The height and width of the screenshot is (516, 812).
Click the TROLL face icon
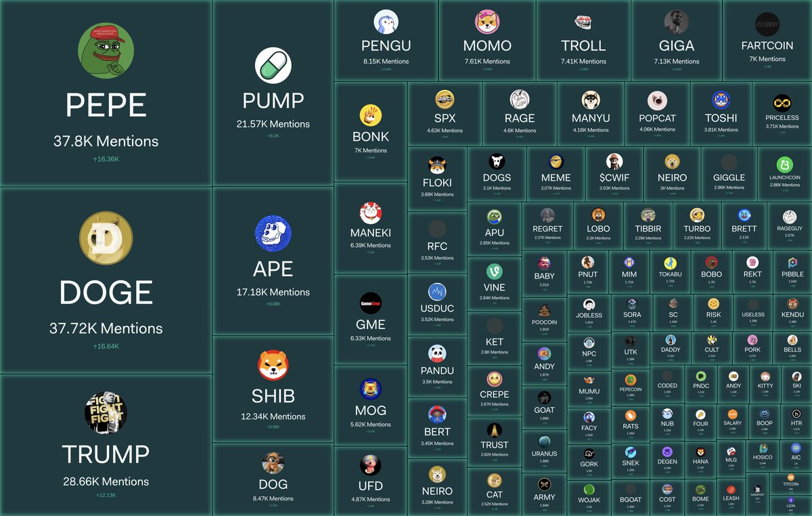(x=583, y=22)
